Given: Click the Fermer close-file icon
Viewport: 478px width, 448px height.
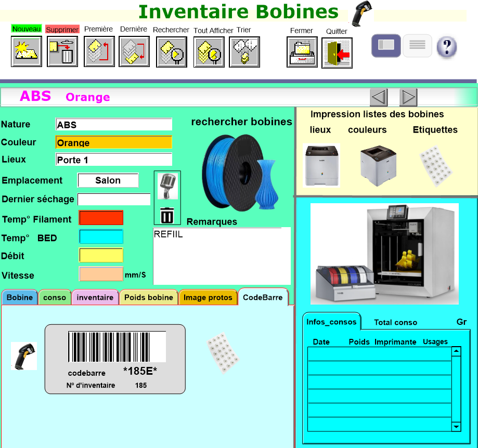Looking at the screenshot, I should [302, 52].
